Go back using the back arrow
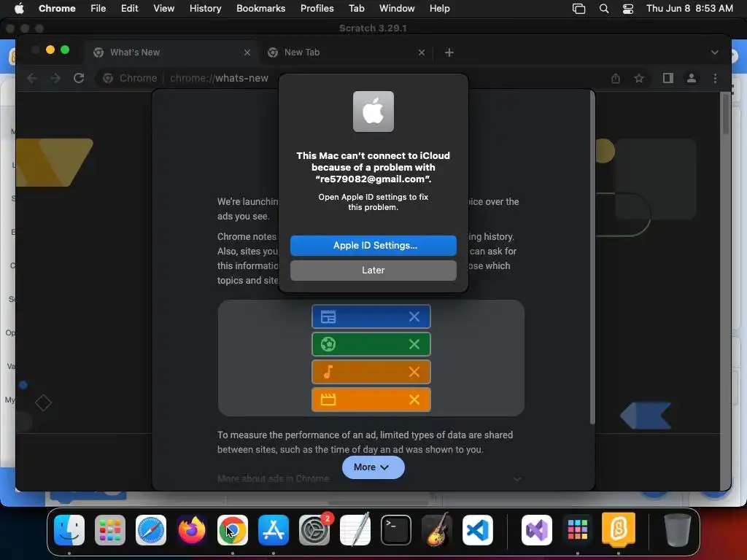This screenshot has height=560, width=747. coord(32,78)
